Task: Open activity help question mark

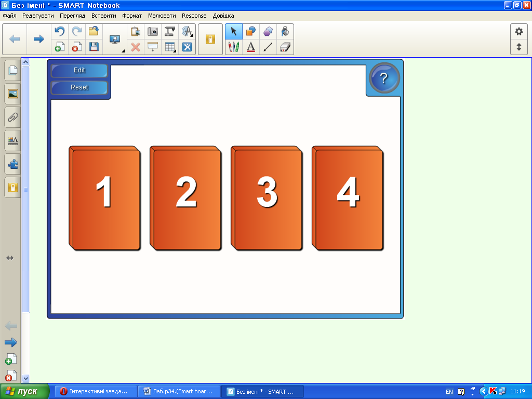Action: [384, 78]
